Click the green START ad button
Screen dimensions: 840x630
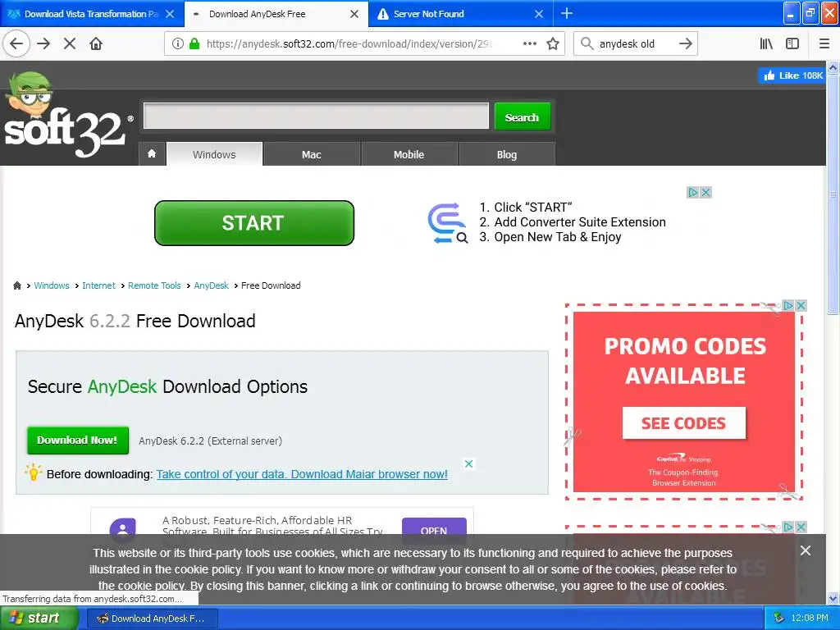pyautogui.click(x=254, y=223)
